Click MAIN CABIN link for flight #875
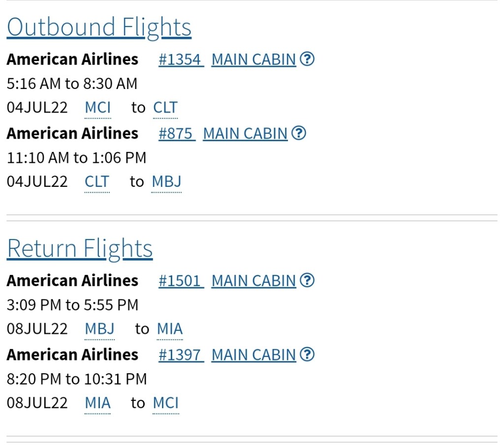The image size is (504, 445). click(245, 133)
